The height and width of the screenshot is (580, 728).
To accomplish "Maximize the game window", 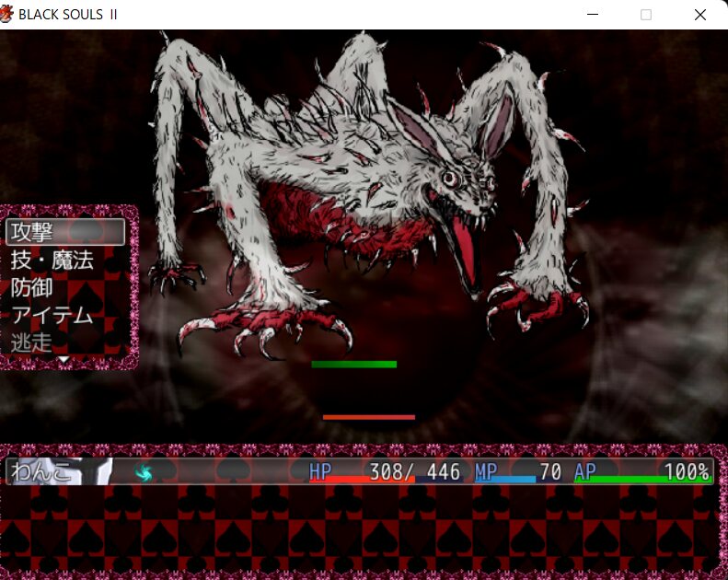I will pos(645,15).
